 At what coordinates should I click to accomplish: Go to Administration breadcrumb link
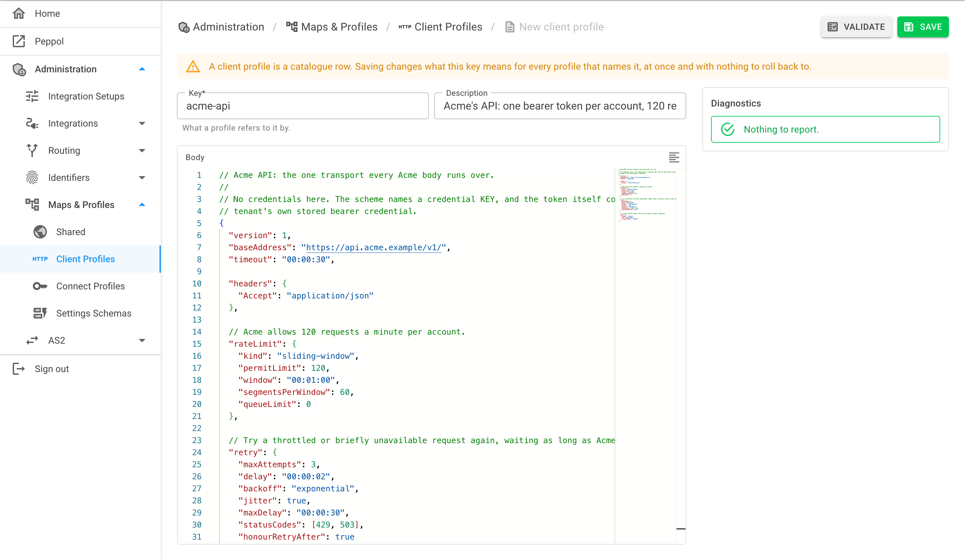pos(221,27)
